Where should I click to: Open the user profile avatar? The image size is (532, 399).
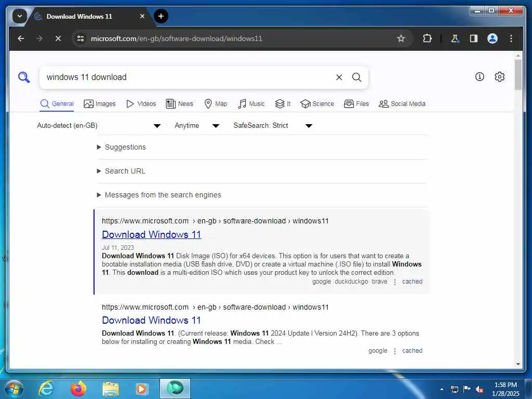[x=493, y=38]
